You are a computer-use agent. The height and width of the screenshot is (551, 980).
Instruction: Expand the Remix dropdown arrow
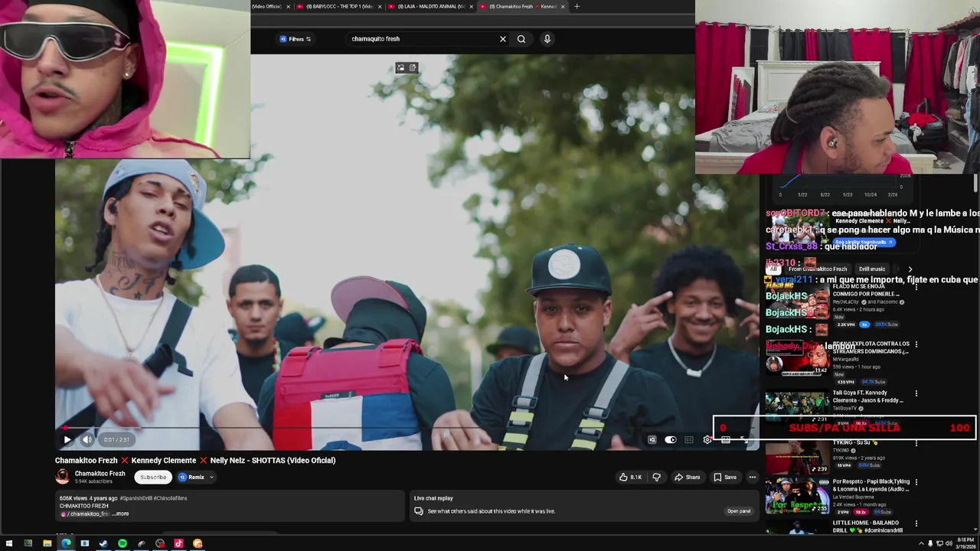click(x=211, y=477)
